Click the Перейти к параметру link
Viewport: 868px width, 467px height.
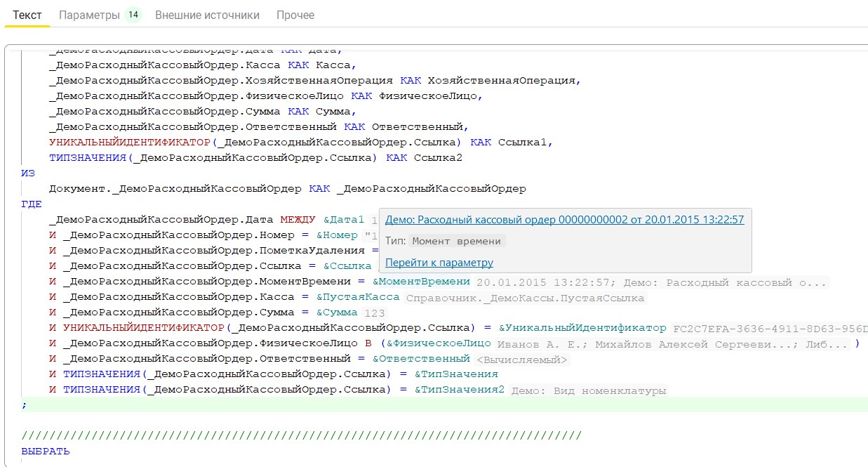[x=439, y=263]
